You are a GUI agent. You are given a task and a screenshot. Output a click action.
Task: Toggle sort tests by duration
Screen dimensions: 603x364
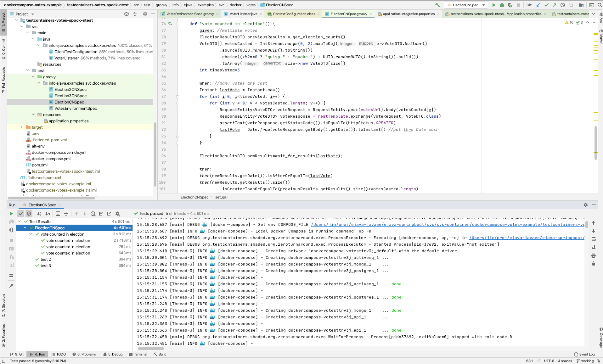(x=48, y=214)
